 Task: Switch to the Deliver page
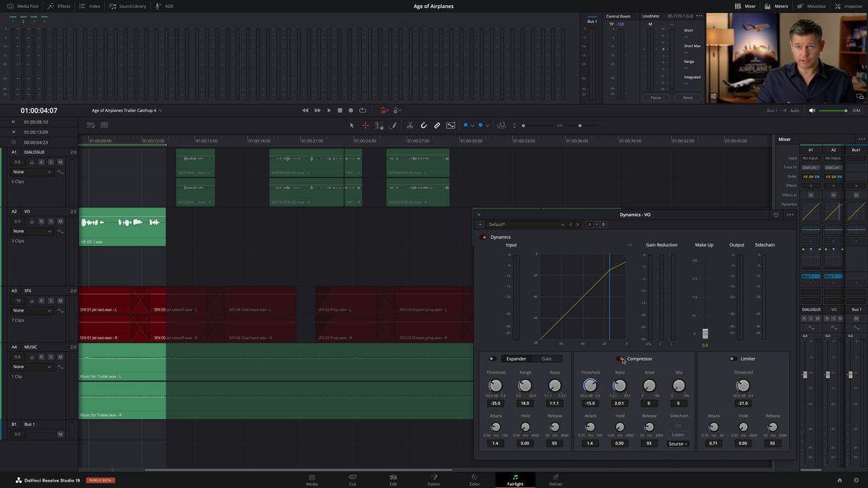556,479
